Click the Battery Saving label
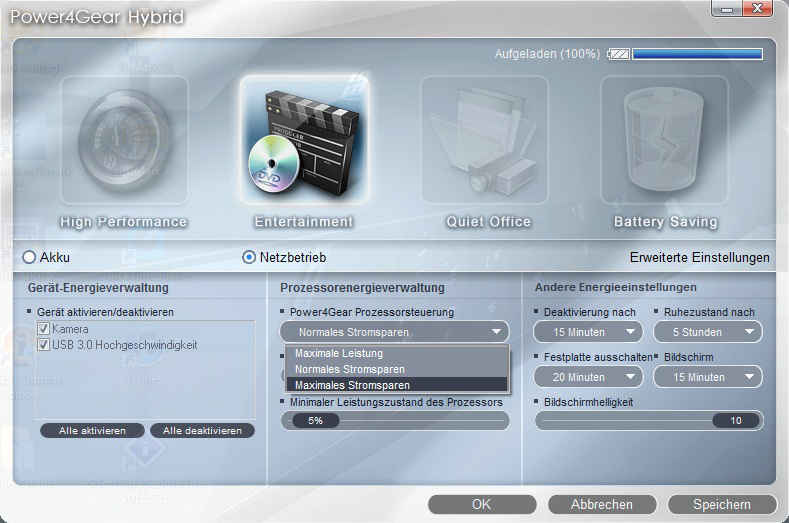The image size is (789, 523). point(666,222)
